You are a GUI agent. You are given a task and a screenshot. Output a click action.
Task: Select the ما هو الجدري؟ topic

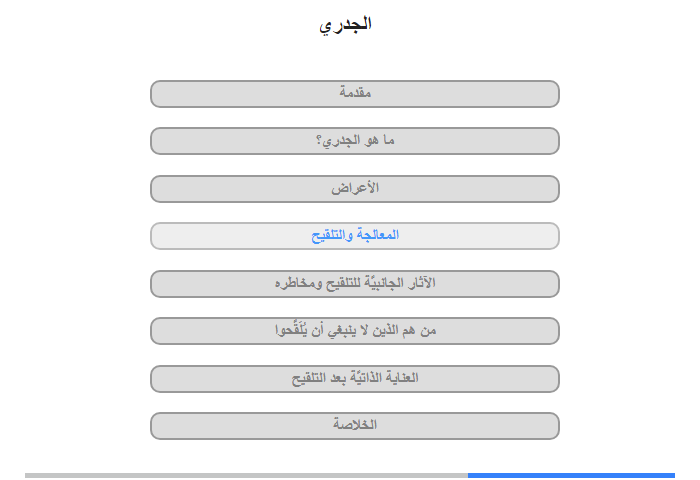(355, 141)
